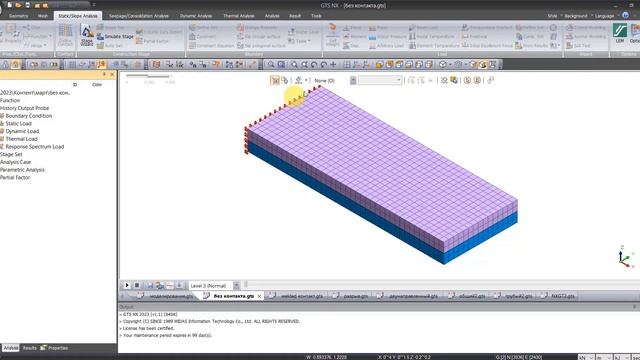Toggle the highlighted node display icon

pyautogui.click(x=101, y=64)
